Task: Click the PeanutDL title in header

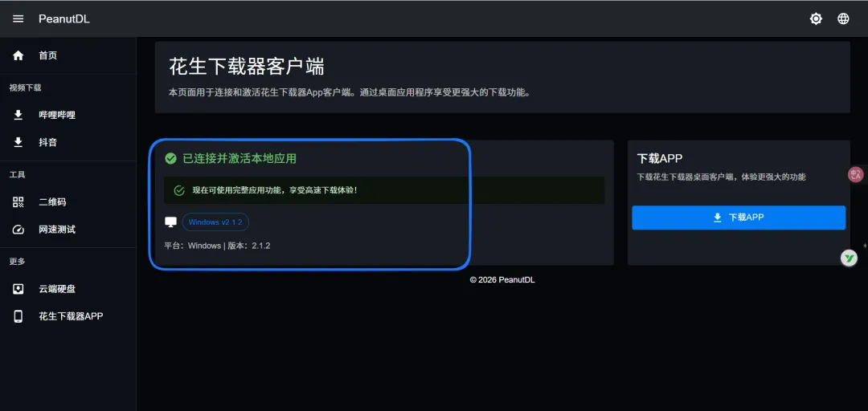Action: 64,18
